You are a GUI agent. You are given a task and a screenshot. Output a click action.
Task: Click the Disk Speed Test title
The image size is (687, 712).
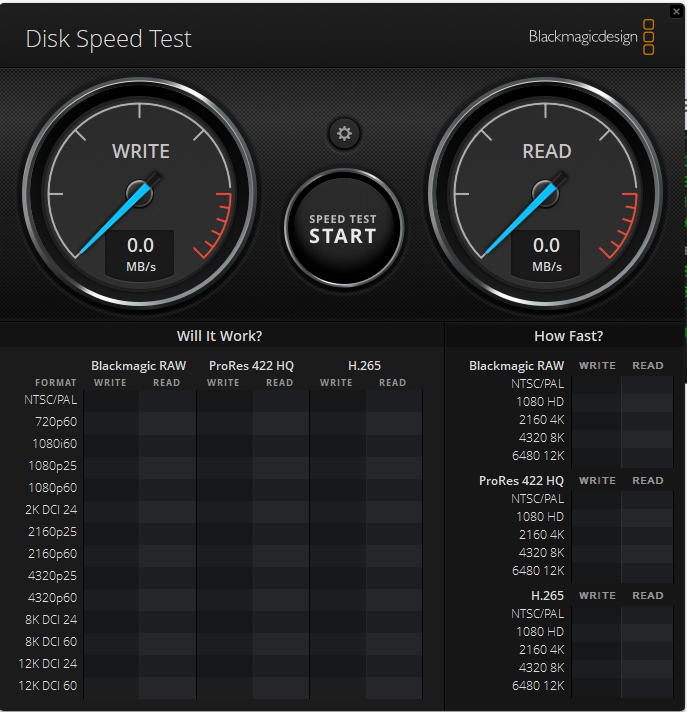(x=108, y=39)
